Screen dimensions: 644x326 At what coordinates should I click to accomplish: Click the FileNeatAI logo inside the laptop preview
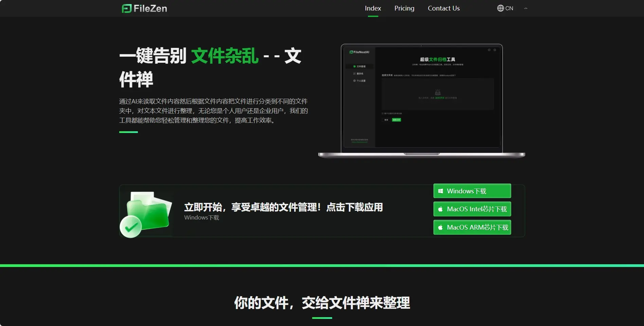pyautogui.click(x=359, y=52)
